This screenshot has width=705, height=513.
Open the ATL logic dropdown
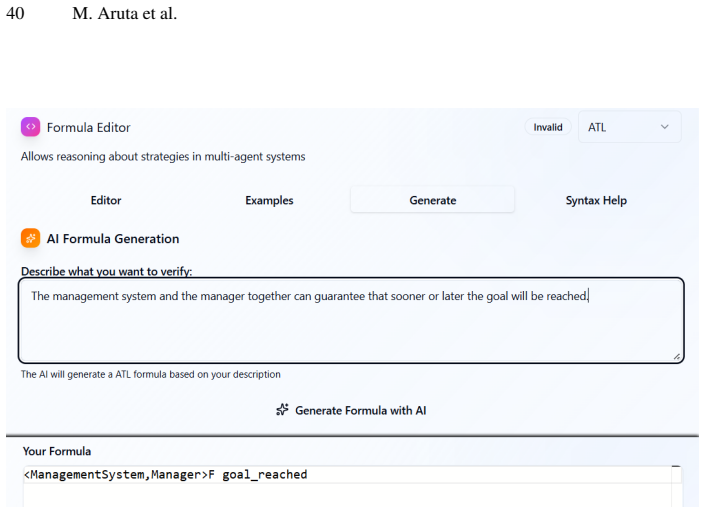coord(629,127)
